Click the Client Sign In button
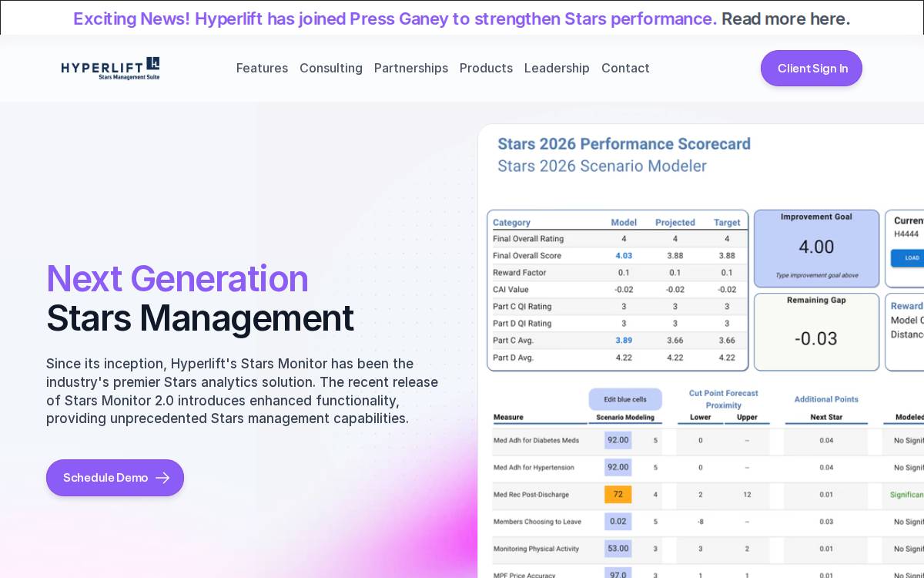This screenshot has width=924, height=578. (x=812, y=68)
